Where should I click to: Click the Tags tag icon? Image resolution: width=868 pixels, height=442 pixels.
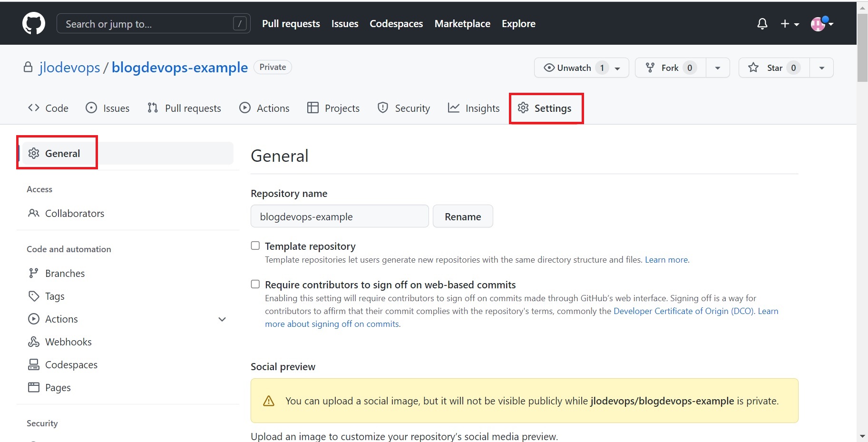[34, 296]
